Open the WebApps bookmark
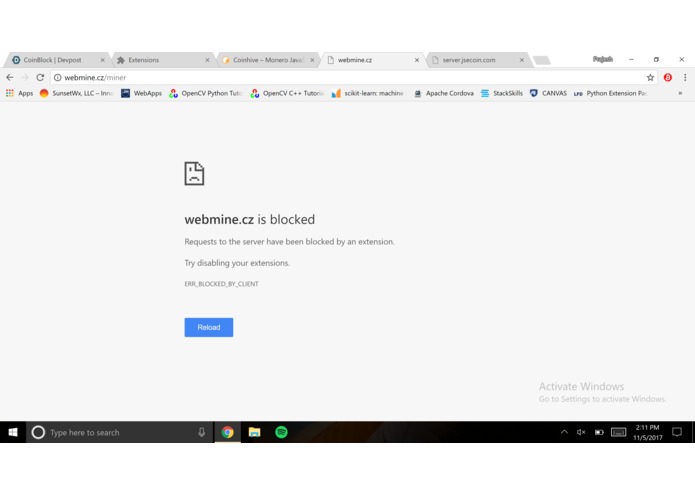The width and height of the screenshot is (695, 494). click(142, 93)
